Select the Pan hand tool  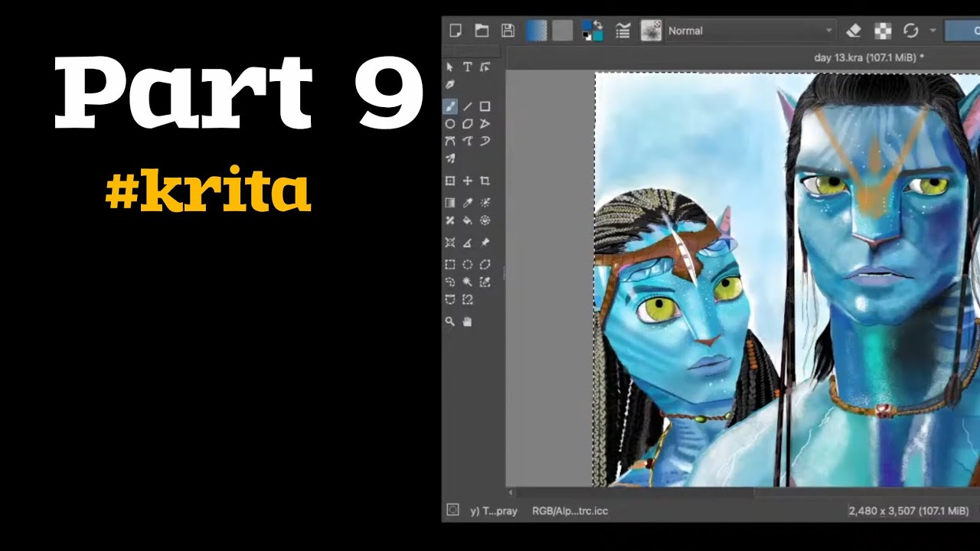pyautogui.click(x=467, y=322)
